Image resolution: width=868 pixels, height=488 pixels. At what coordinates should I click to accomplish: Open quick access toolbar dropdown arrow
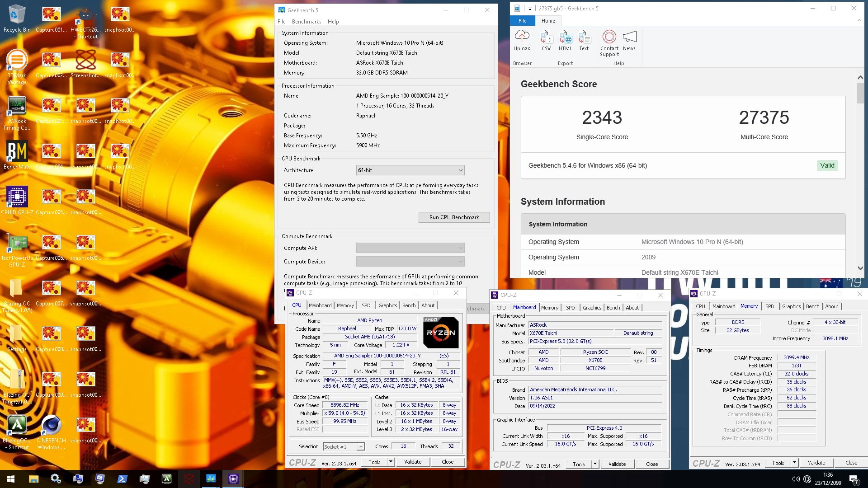click(x=530, y=9)
